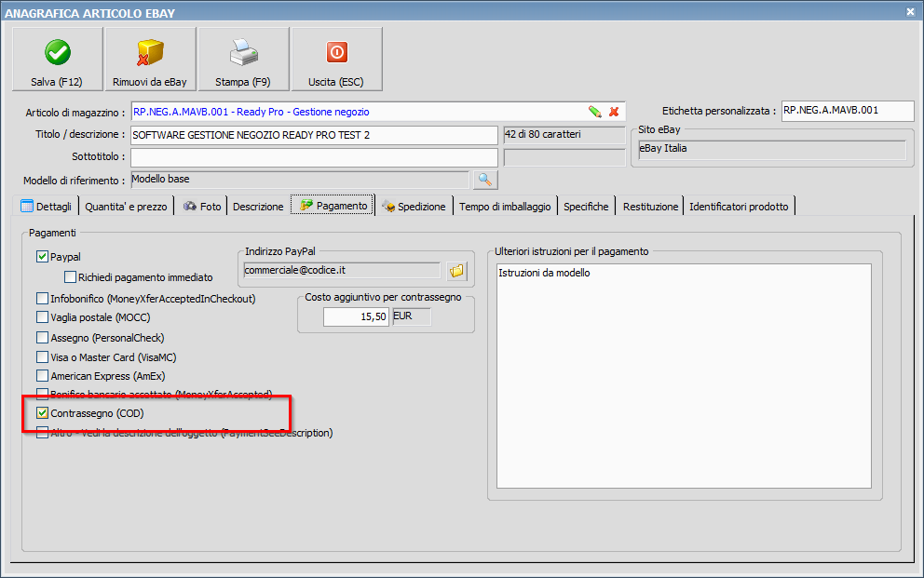924x578 pixels.
Task: Click the Sito eBay field showing eBay Italia
Action: click(772, 150)
